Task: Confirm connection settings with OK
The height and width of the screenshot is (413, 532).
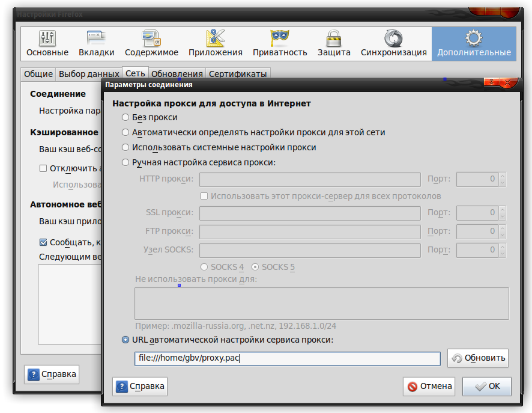Action: 486,386
